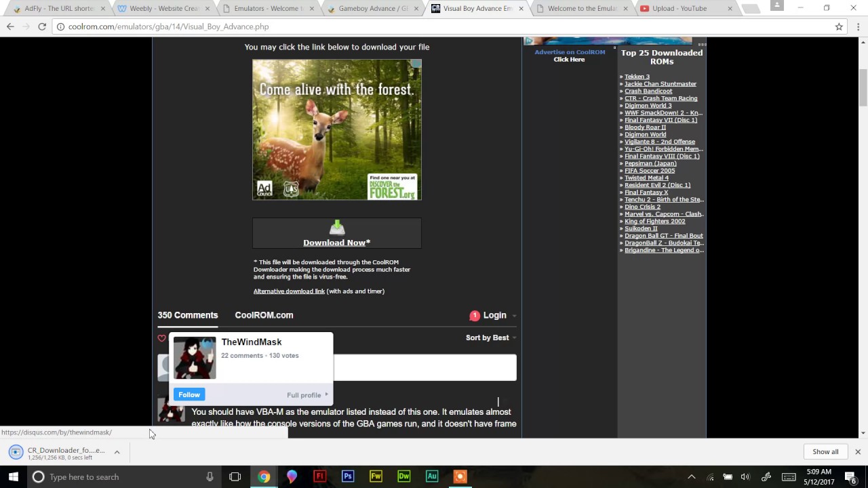Click the battery icon in system tray
This screenshot has width=868, height=488.
pos(728,476)
